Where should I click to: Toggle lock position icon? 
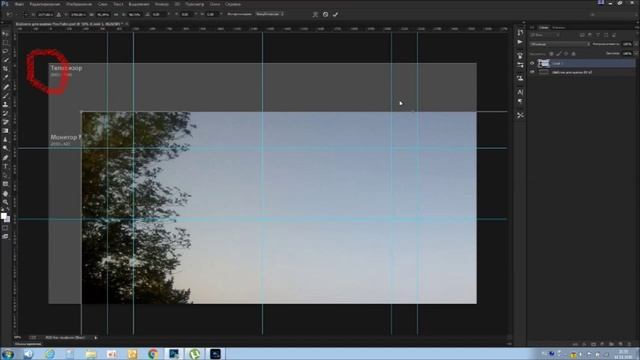tap(566, 53)
